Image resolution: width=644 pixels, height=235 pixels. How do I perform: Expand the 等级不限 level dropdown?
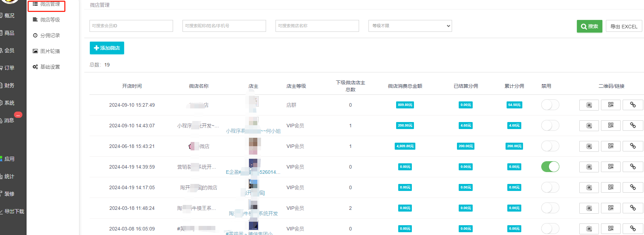pos(410,26)
